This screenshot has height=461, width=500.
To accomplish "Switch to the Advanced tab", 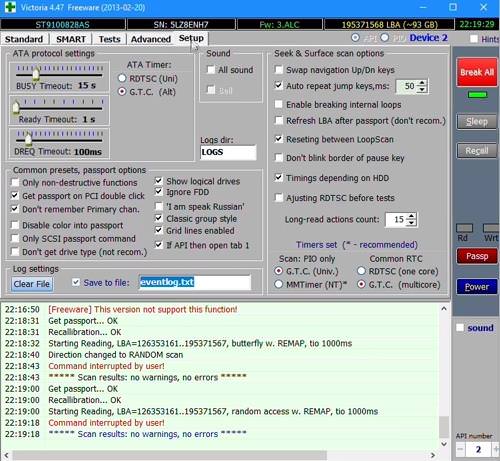I will [151, 39].
